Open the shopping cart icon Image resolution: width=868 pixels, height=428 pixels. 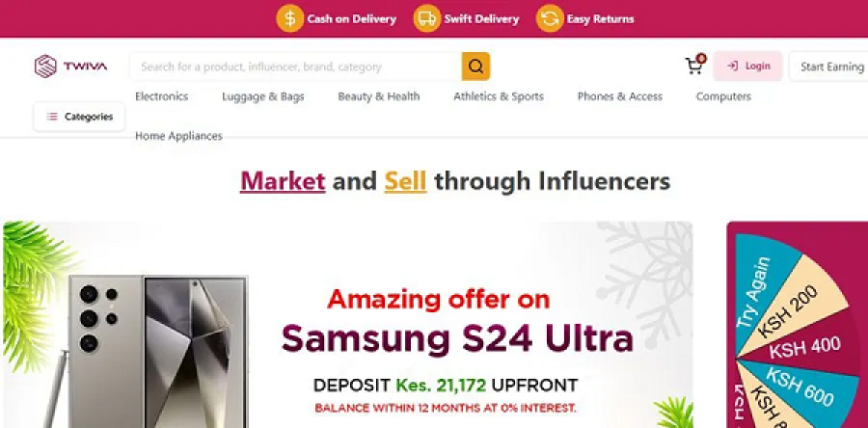pyautogui.click(x=694, y=66)
